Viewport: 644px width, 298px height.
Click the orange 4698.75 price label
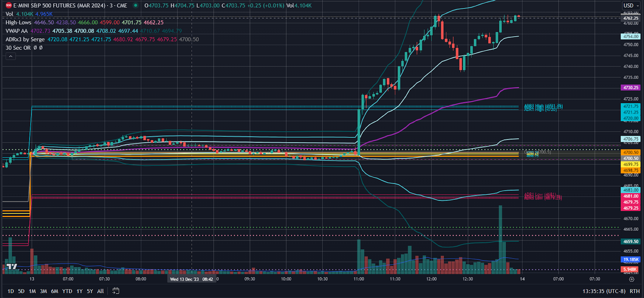pyautogui.click(x=631, y=170)
